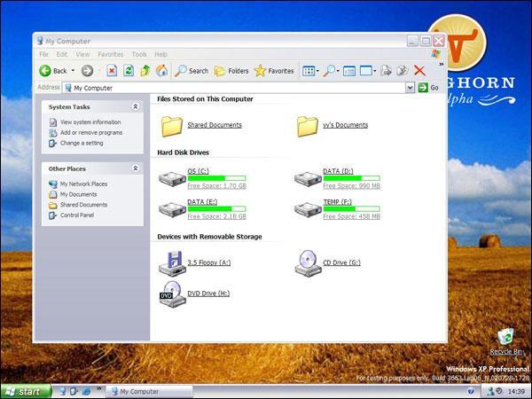
Task: Click Change a setting link
Action: 82,143
